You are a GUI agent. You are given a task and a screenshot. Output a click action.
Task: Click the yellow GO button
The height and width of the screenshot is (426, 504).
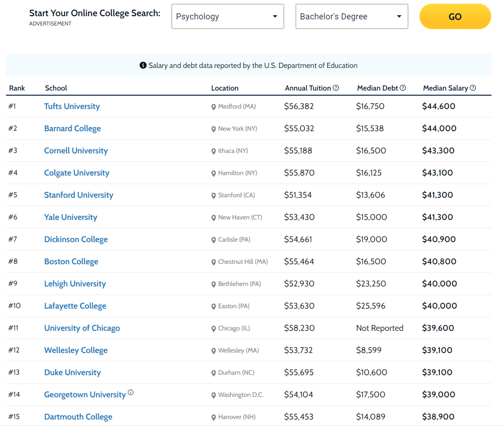455,17
